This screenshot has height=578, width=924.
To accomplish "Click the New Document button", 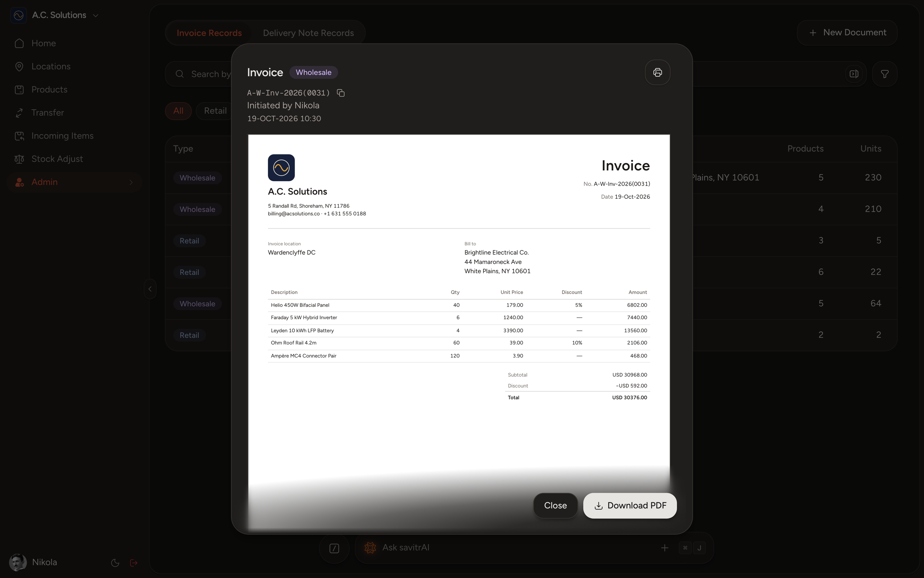I will pos(847,32).
